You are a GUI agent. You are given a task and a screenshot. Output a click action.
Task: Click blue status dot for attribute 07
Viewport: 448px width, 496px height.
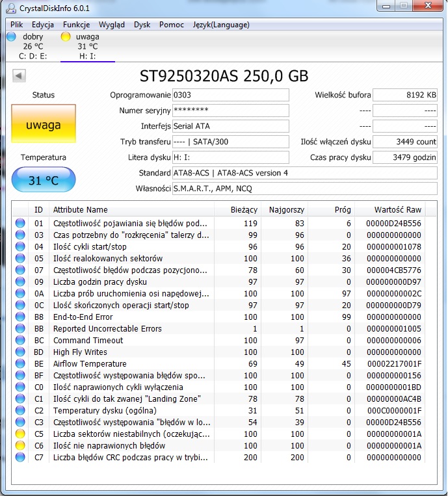20,270
